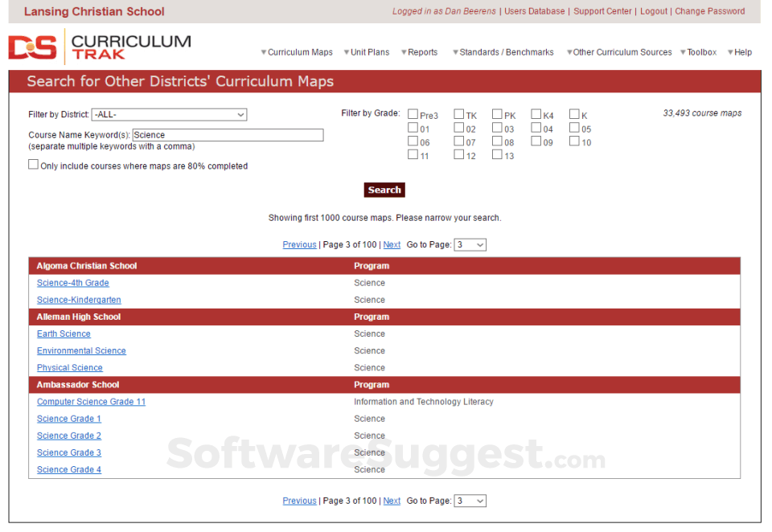The height and width of the screenshot is (532, 772).
Task: Open the bottom Go to Page selector
Action: (x=470, y=500)
